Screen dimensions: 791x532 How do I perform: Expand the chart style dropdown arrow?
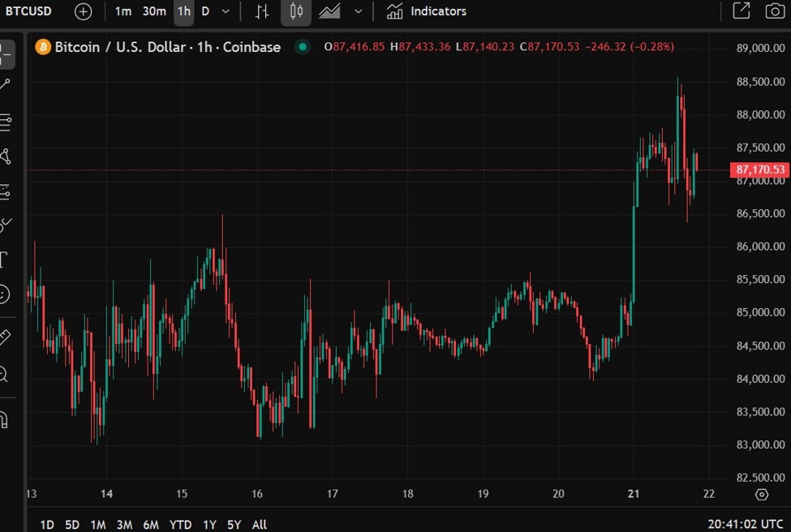pos(359,11)
